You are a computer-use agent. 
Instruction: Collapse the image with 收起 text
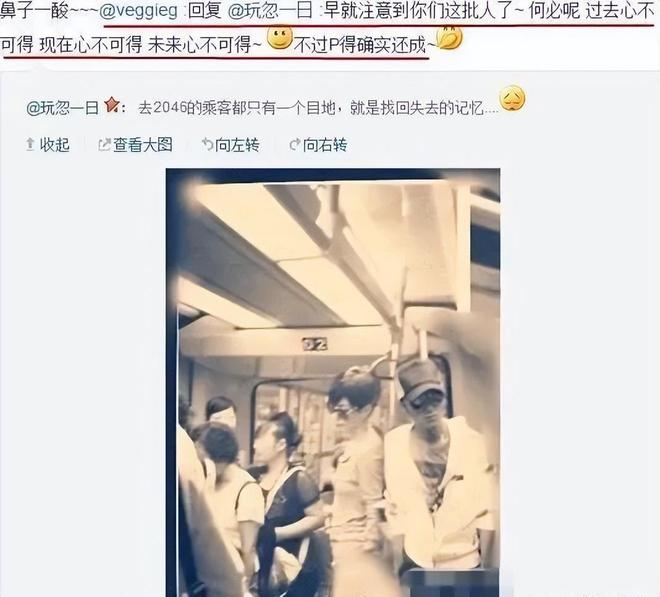(54, 145)
